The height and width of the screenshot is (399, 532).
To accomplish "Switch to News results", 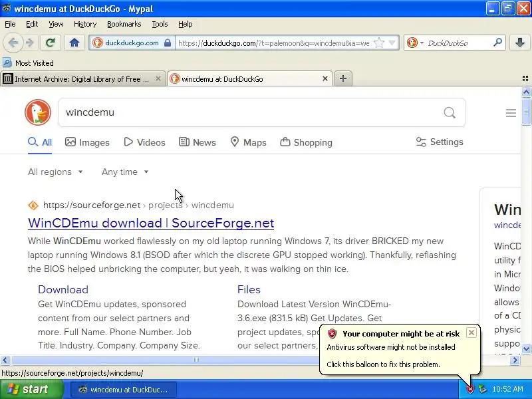I will pos(197,142).
